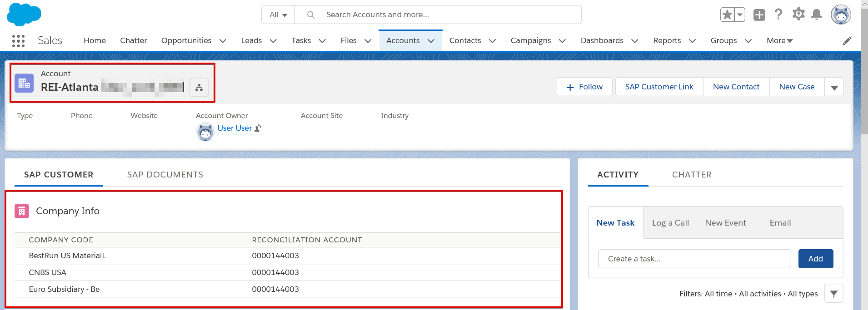Image resolution: width=868 pixels, height=310 pixels.
Task: Expand the Accounts tab chevron
Action: pos(431,41)
